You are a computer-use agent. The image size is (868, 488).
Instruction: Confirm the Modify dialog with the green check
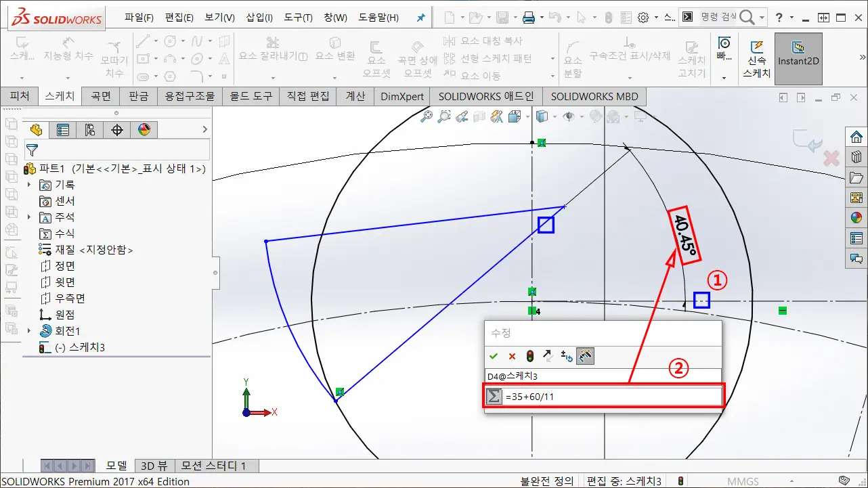(494, 356)
